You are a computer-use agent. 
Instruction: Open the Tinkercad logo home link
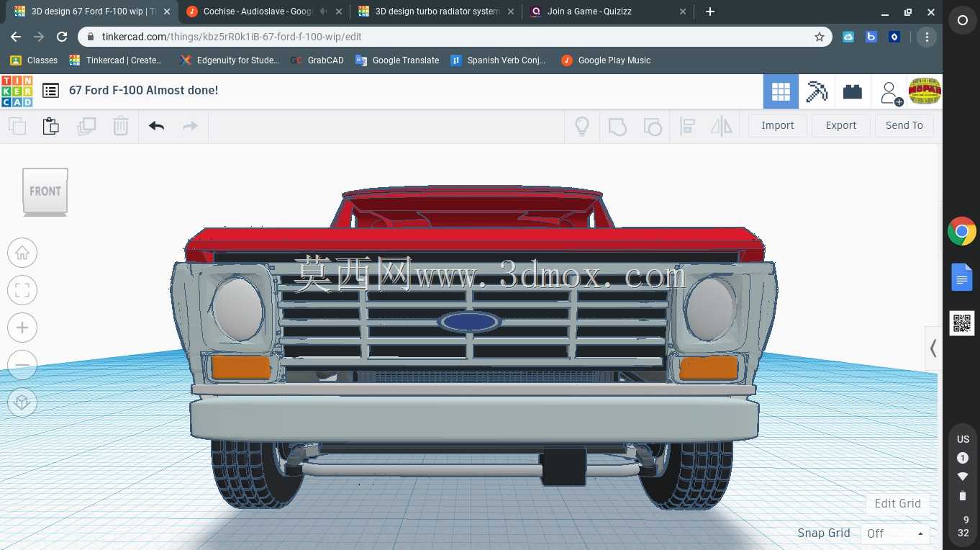pyautogui.click(x=17, y=91)
